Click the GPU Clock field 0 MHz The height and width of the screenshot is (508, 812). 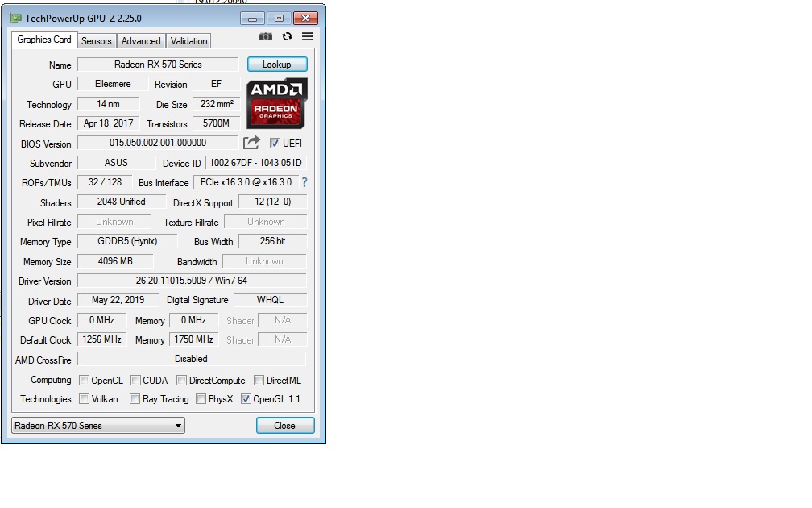click(x=101, y=320)
